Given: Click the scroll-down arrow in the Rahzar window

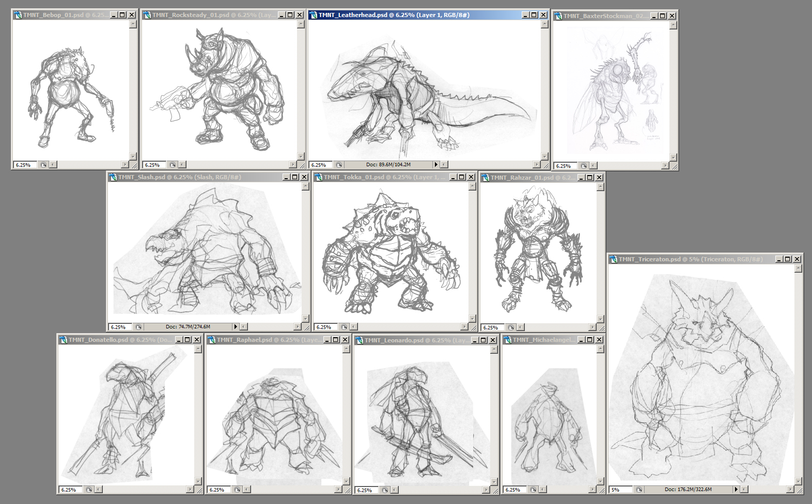Looking at the screenshot, I should [x=600, y=319].
